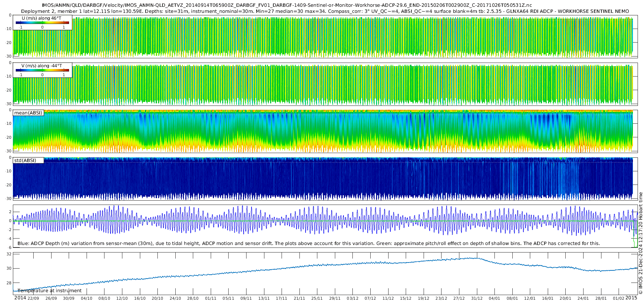
Task: Click the V velocity colorbar gradient
Action: pos(42,70)
